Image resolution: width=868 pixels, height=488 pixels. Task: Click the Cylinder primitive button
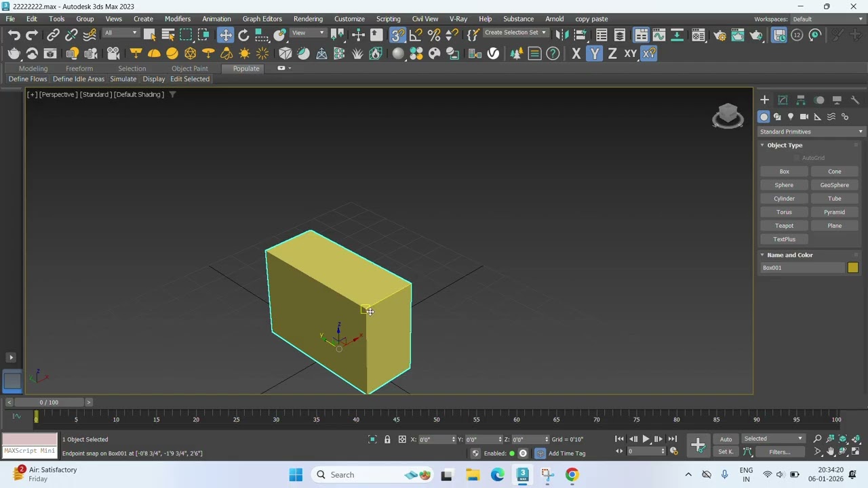pyautogui.click(x=785, y=199)
